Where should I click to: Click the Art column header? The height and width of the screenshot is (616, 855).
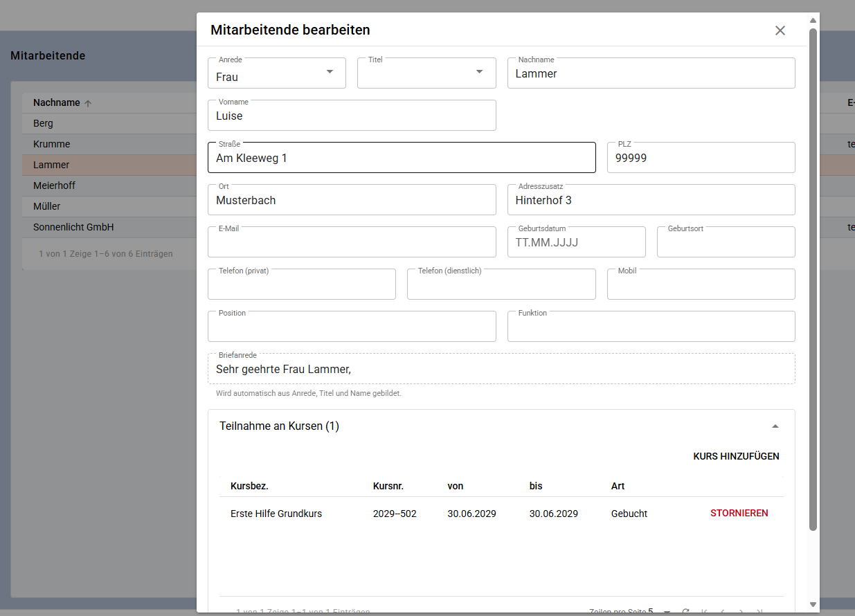(x=618, y=486)
